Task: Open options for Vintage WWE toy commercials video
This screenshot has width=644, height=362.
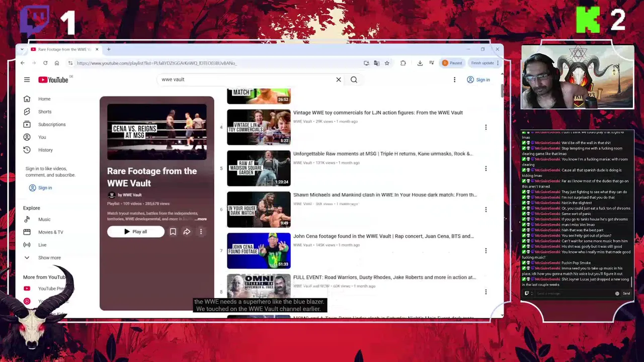Action: click(x=486, y=127)
